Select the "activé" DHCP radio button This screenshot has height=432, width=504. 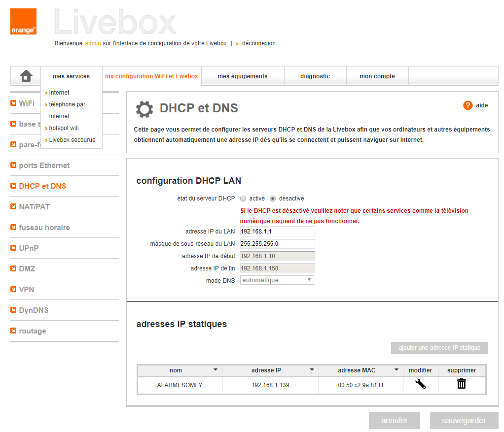coord(243,199)
